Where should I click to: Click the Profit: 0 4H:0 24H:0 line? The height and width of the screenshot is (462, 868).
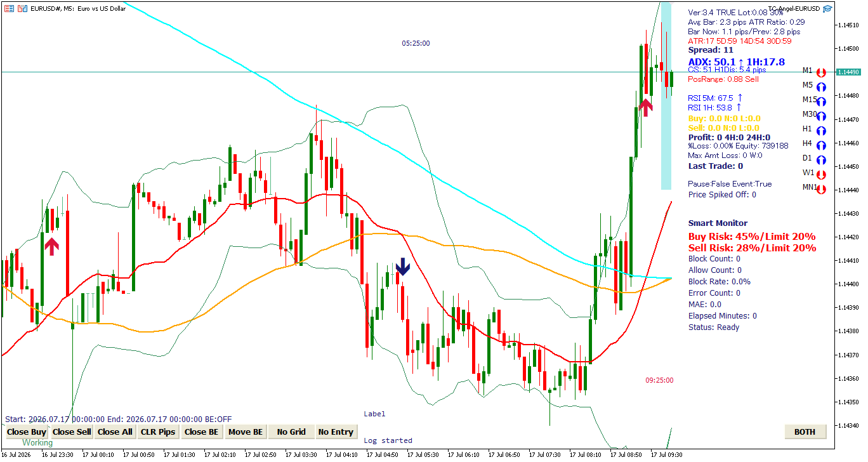pyautogui.click(x=729, y=138)
